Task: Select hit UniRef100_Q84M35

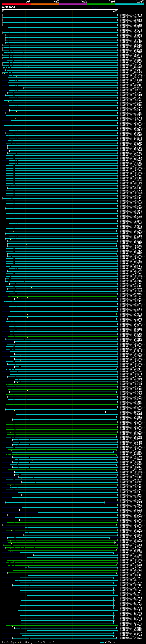Action: 131,50
